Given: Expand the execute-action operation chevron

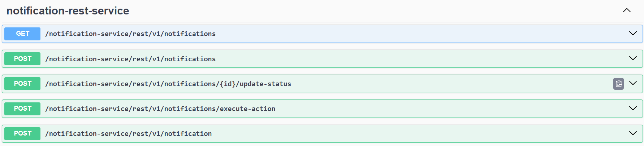Looking at the screenshot, I should click(x=633, y=108).
